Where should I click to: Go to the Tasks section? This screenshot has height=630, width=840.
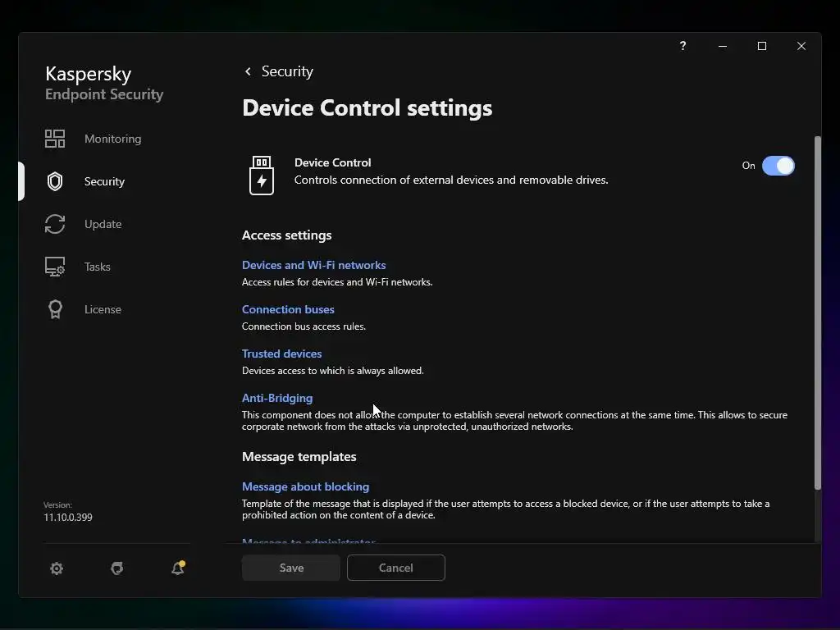pos(97,267)
